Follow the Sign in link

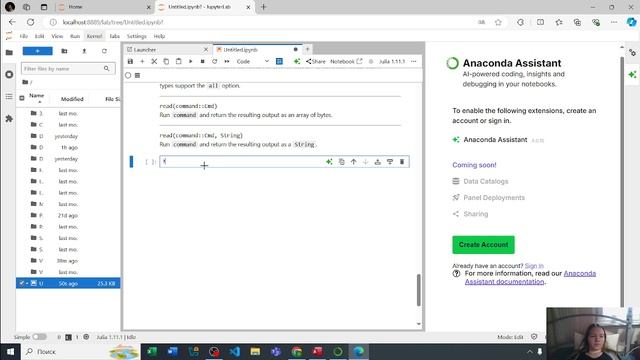(x=534, y=266)
